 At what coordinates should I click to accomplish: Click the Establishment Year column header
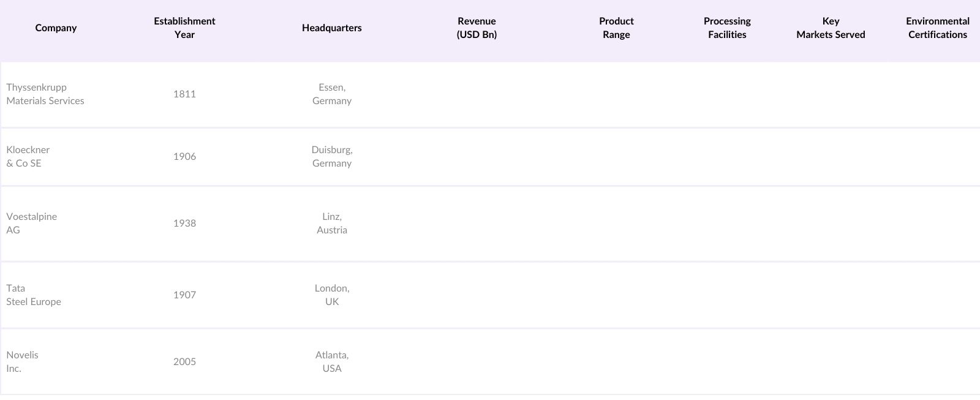[x=184, y=28]
